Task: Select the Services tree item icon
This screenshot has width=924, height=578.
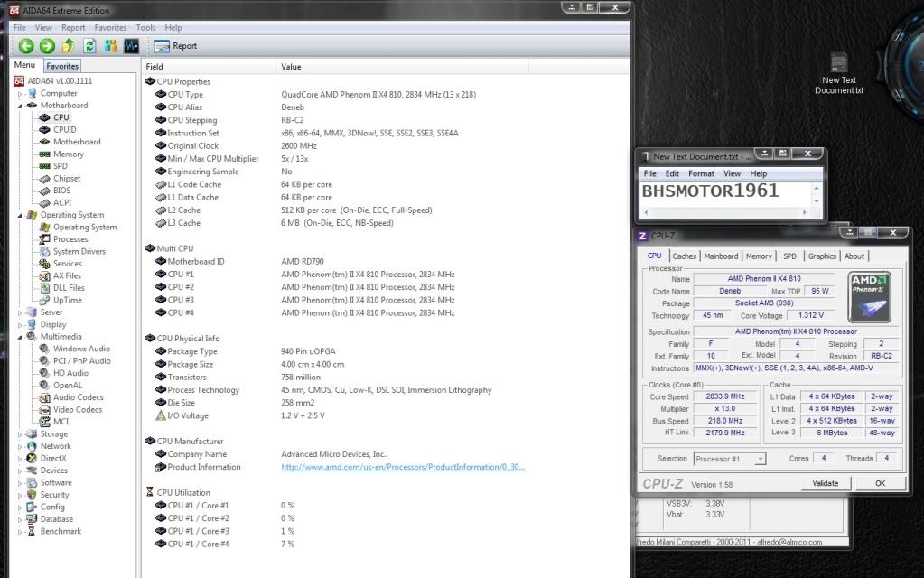Action: 44,264
